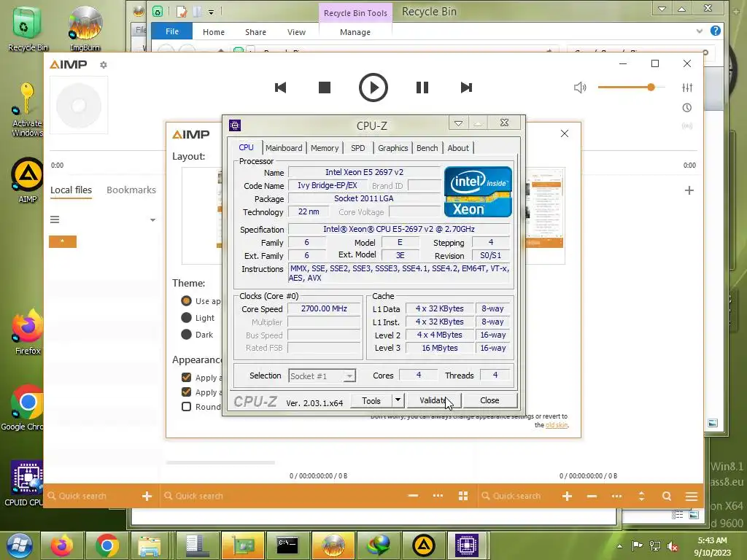Click the AIMP album art placeholder
Screen dimensions: 747x560
(x=79, y=105)
